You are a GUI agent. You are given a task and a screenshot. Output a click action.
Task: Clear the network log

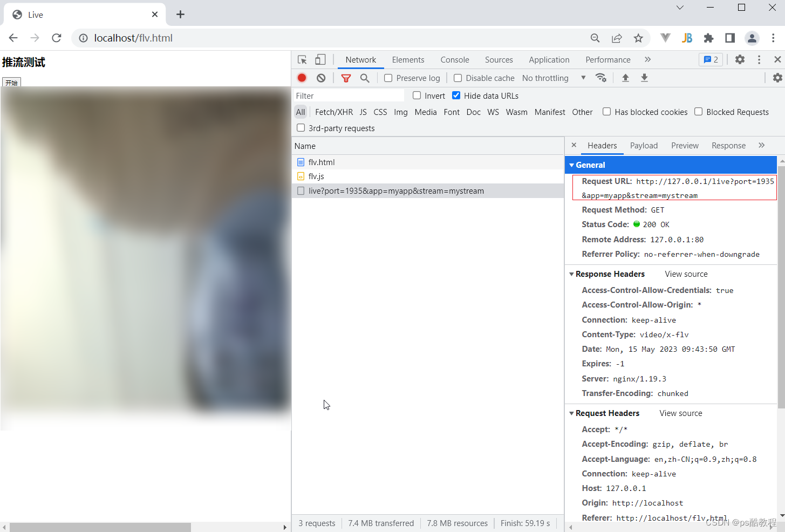pyautogui.click(x=321, y=78)
